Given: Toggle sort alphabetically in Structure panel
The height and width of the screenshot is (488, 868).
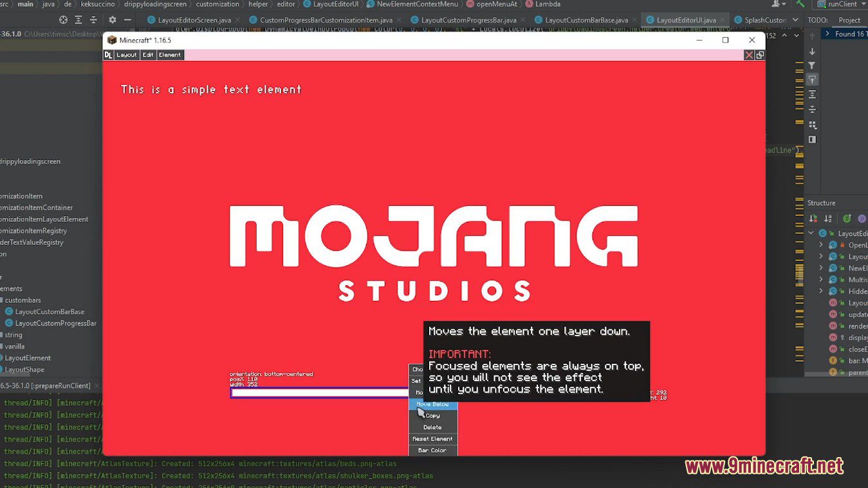Looking at the screenshot, I should pos(828,219).
